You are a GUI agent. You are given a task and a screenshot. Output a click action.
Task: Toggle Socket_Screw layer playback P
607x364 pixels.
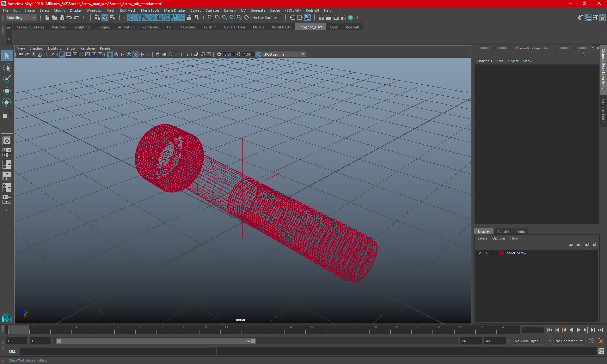(x=487, y=253)
